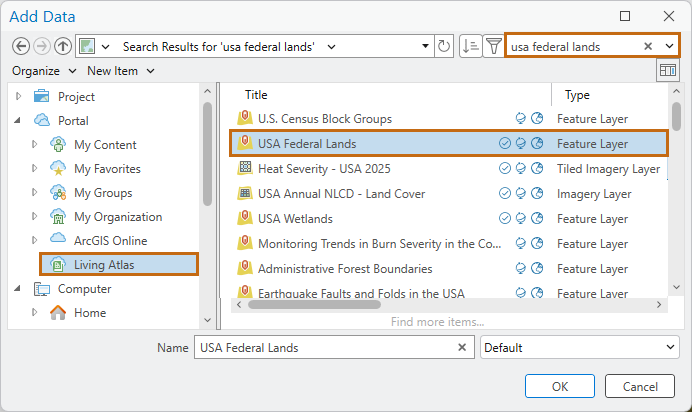Click the map icon in the path bar
This screenshot has height=412, width=692.
pyautogui.click(x=87, y=46)
